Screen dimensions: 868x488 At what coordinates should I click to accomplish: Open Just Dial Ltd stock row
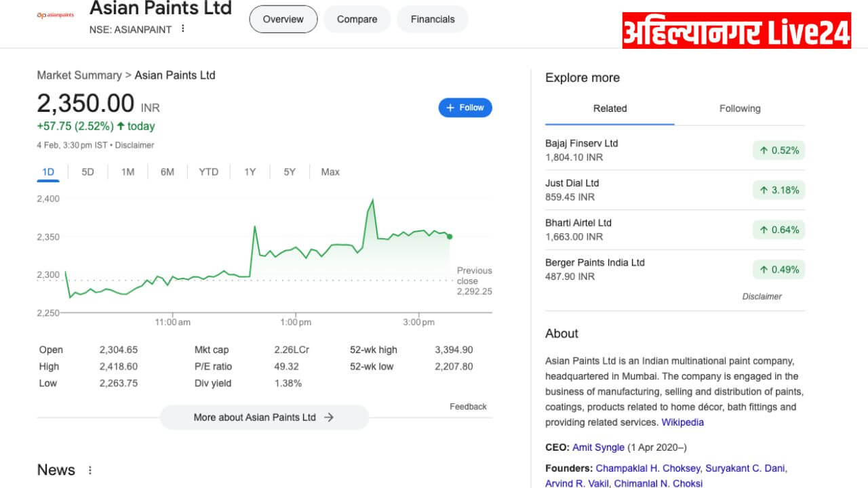click(675, 190)
